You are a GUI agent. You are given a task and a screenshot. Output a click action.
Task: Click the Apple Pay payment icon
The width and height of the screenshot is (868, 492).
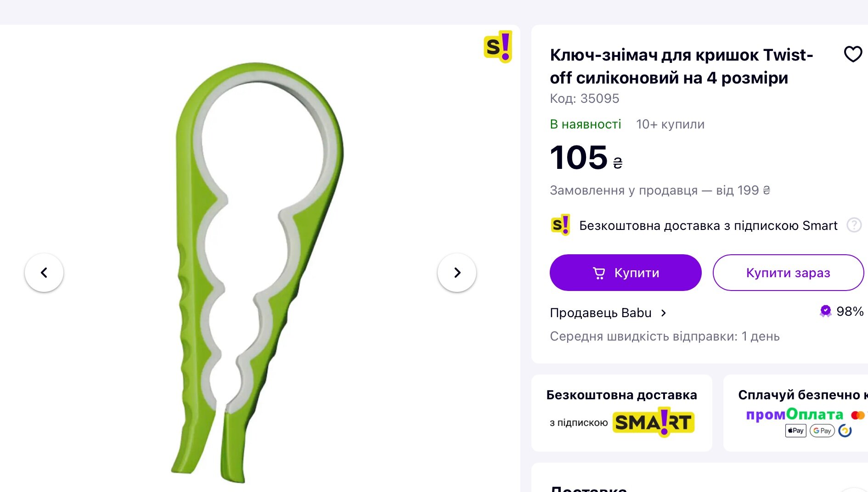tap(795, 430)
